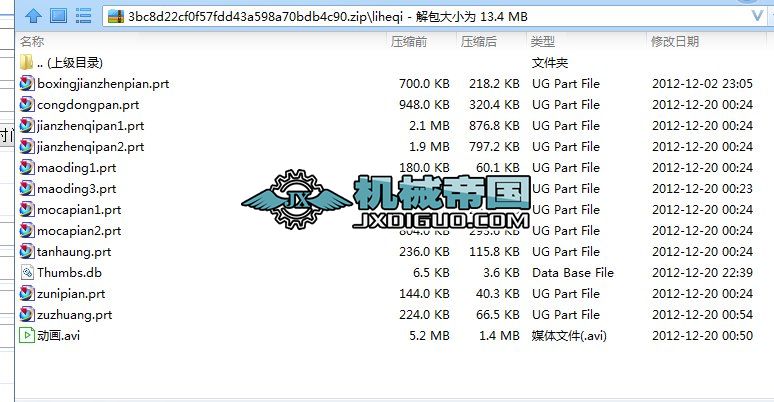This screenshot has width=774, height=402.
Task: Click the 动画.avi media file icon
Action: [27, 335]
